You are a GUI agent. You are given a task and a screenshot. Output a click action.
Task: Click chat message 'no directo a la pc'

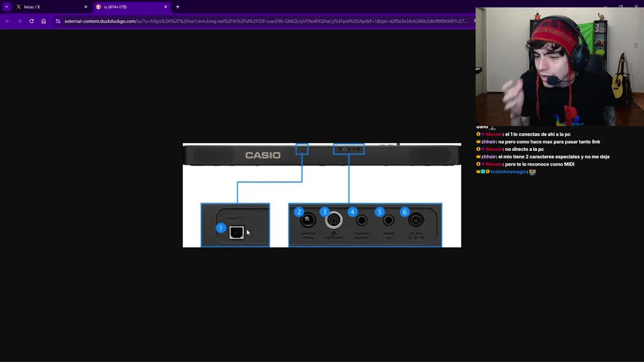coord(524,149)
